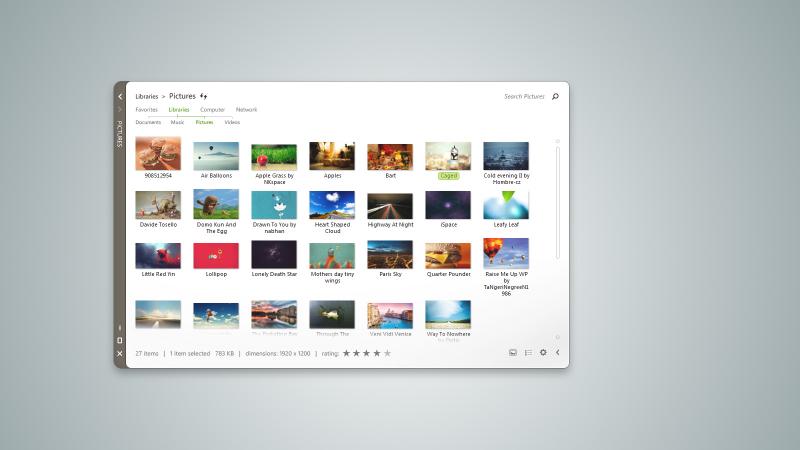Click in the Search Pictures field
The image size is (800, 450).
click(x=524, y=96)
